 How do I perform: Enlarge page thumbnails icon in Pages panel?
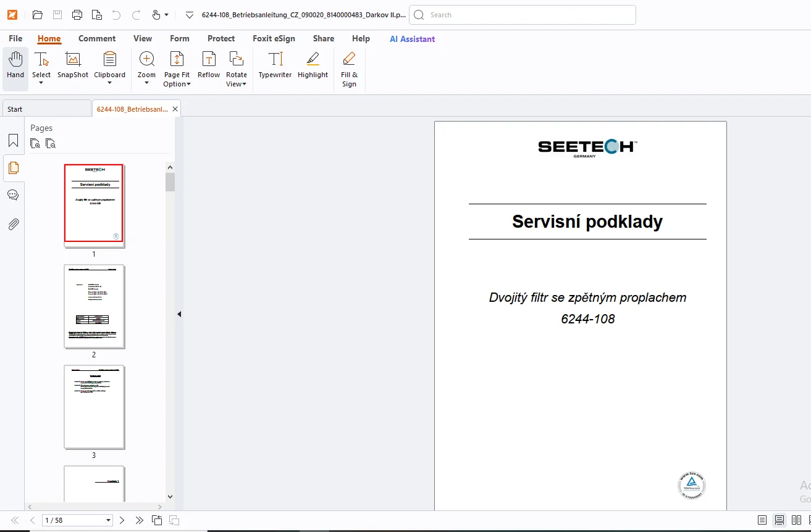(x=35, y=143)
